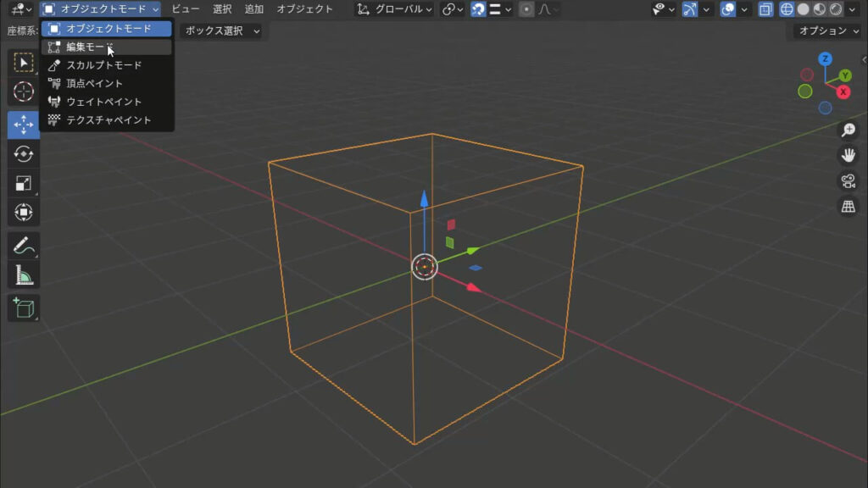This screenshot has height=488, width=868.
Task: Click the green plane handle of move gizmo
Action: (449, 242)
